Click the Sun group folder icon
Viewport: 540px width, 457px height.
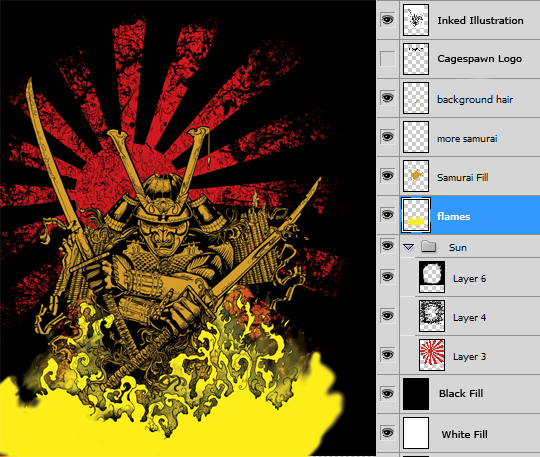coord(428,247)
